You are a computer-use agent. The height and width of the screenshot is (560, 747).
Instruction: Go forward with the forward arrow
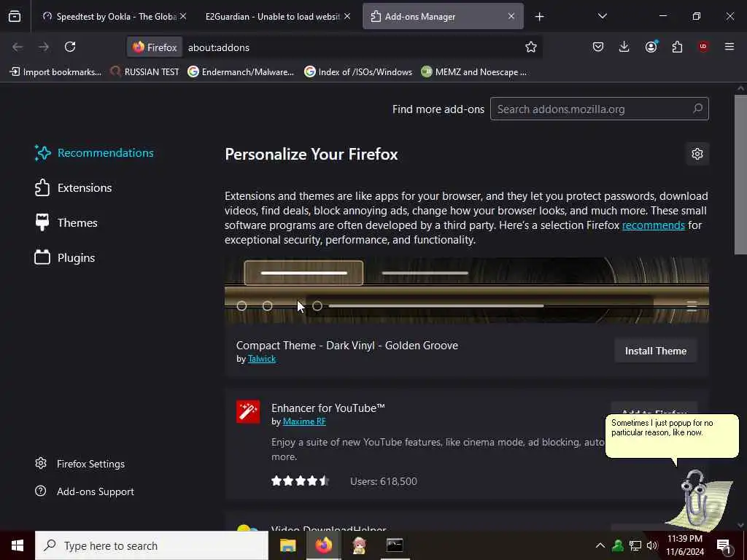tap(43, 47)
